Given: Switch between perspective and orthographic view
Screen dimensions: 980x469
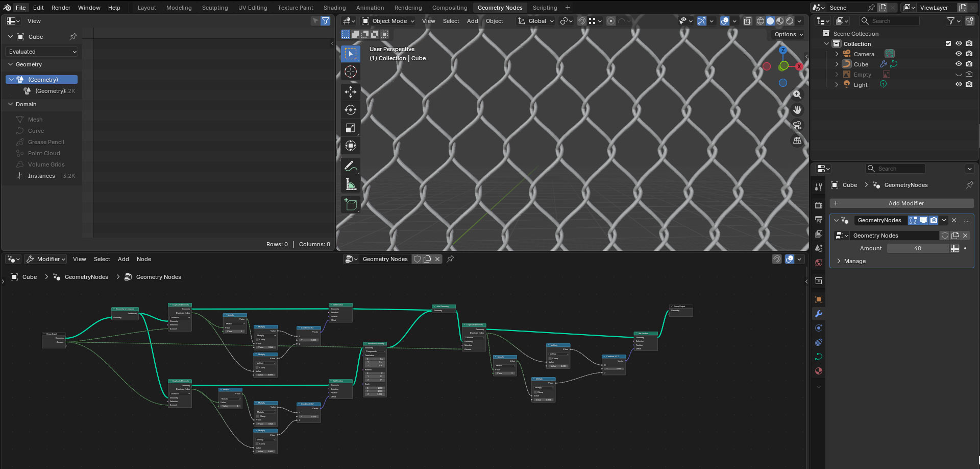Looking at the screenshot, I should 797,140.
